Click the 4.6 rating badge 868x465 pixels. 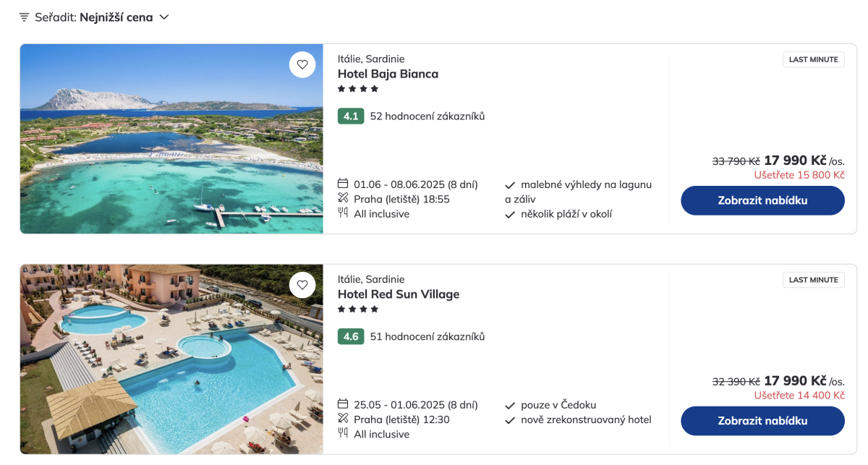click(x=351, y=336)
